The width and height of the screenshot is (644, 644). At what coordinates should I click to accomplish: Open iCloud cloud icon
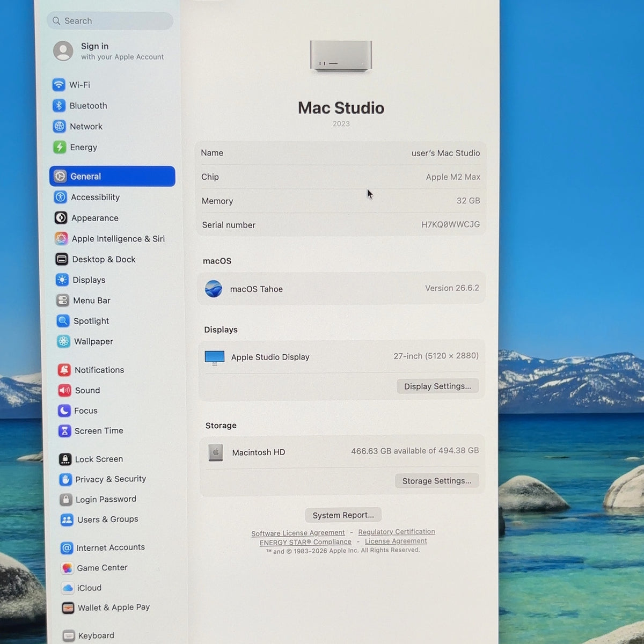[x=68, y=588]
